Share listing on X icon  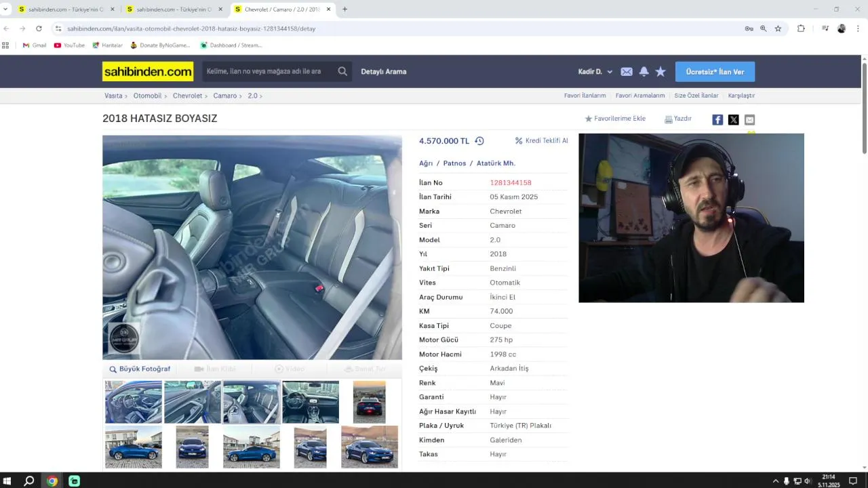tap(734, 120)
